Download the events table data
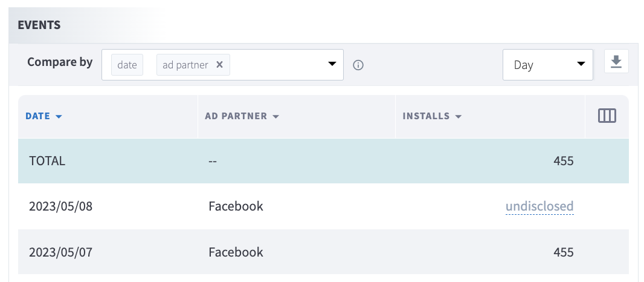The height and width of the screenshot is (282, 644). click(x=616, y=62)
